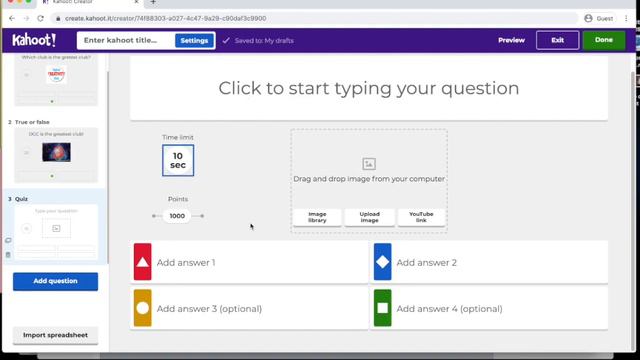Go back with browser back arrow
Viewport: 640px width, 360px height.
pyautogui.click(x=12, y=18)
